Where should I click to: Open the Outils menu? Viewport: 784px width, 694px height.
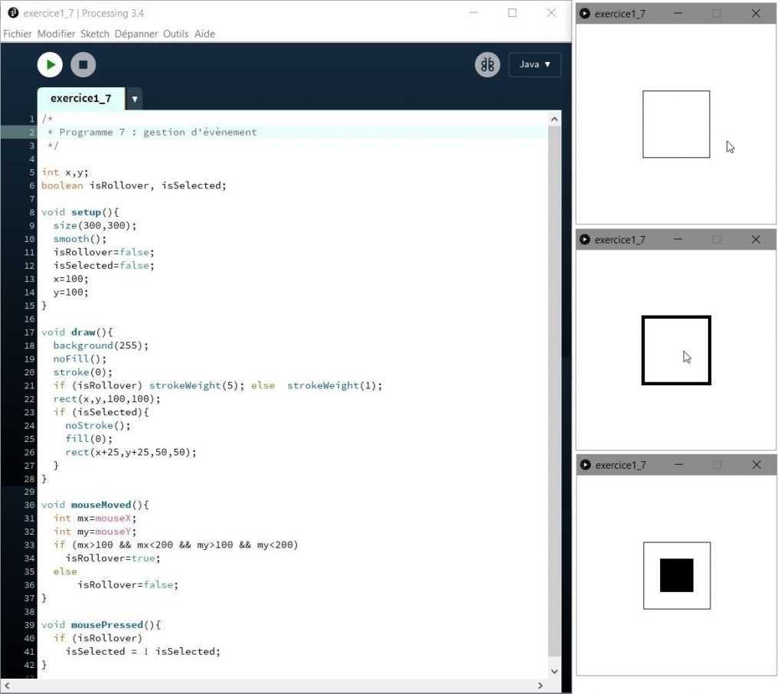[x=176, y=34]
